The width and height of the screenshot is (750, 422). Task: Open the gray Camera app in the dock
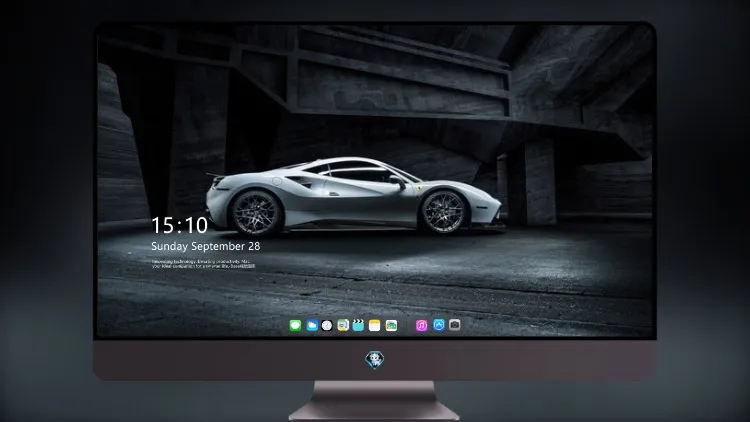(454, 325)
